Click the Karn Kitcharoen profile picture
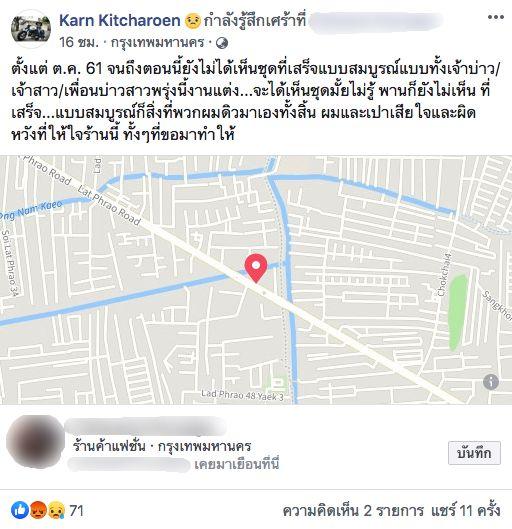 coord(31,29)
